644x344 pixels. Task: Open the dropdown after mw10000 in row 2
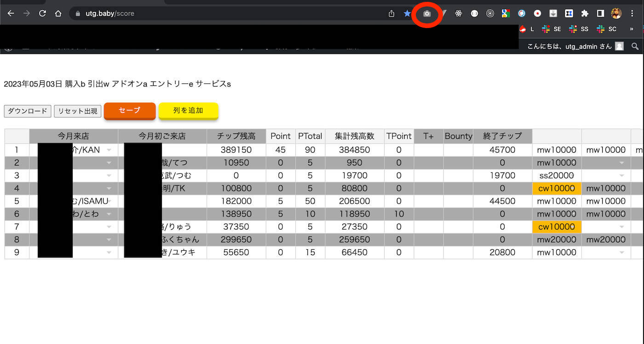click(621, 163)
